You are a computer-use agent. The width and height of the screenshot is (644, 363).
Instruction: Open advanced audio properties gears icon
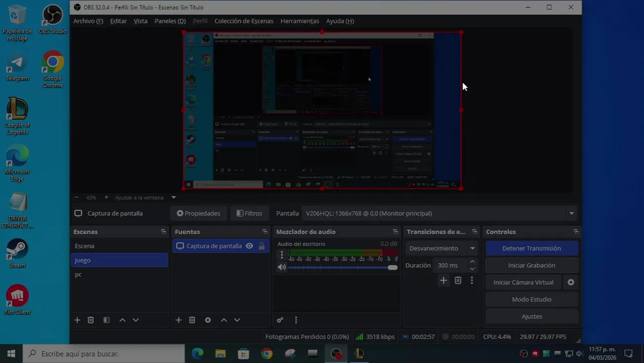point(280,320)
